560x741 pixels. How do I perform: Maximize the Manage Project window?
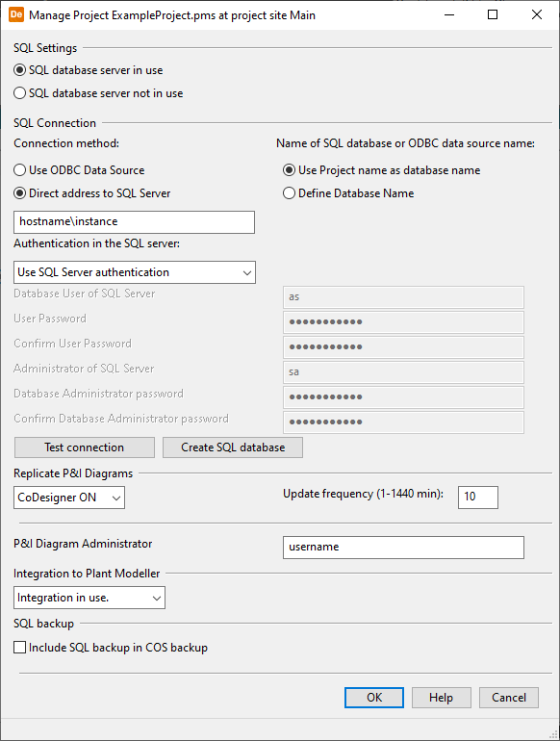(493, 14)
